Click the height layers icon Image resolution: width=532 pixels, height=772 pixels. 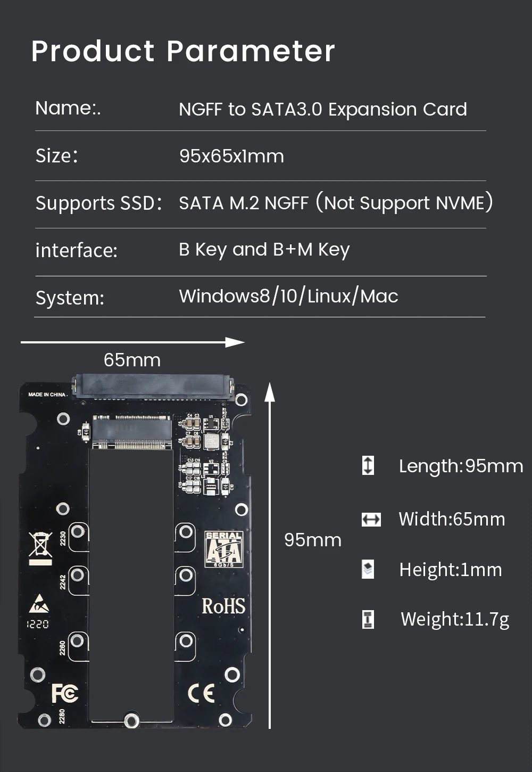368,569
